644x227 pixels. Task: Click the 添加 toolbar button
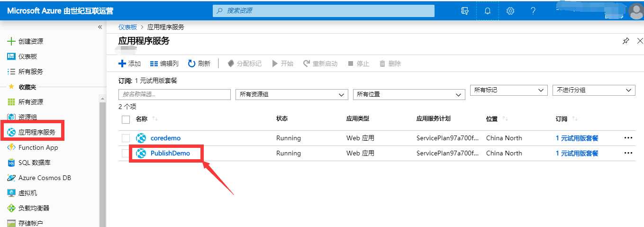130,64
